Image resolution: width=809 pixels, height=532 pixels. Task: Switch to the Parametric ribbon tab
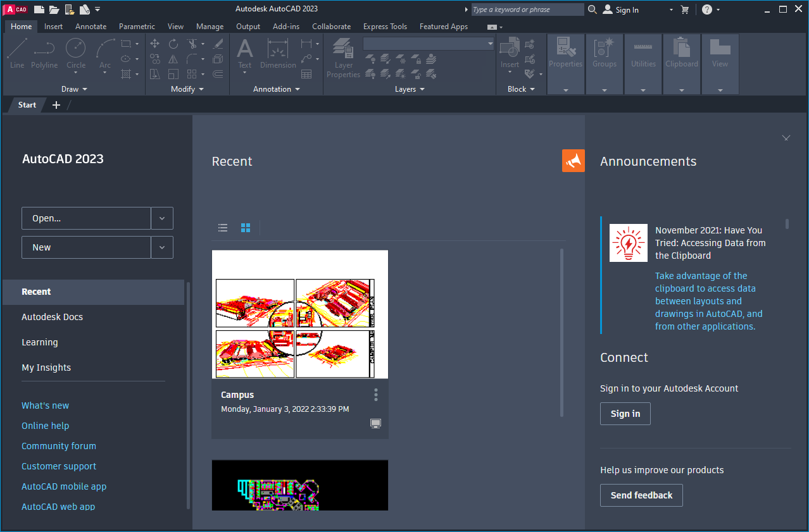[137, 27]
